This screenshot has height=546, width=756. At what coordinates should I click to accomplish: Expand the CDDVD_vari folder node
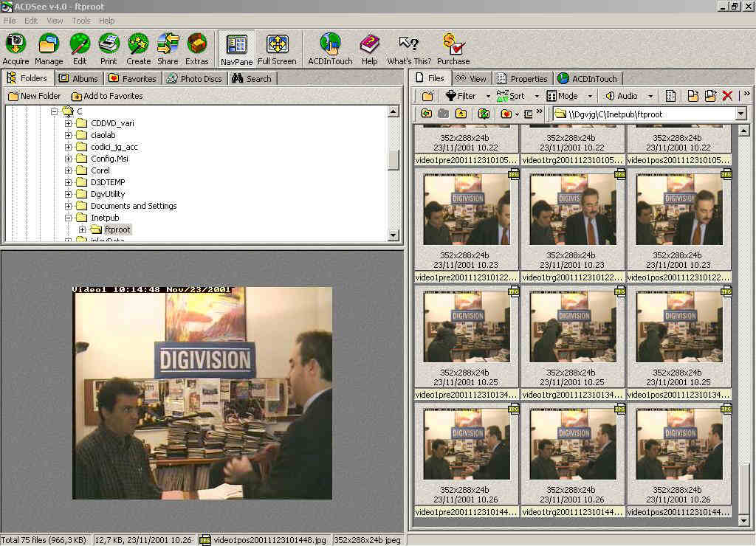pyautogui.click(x=68, y=123)
